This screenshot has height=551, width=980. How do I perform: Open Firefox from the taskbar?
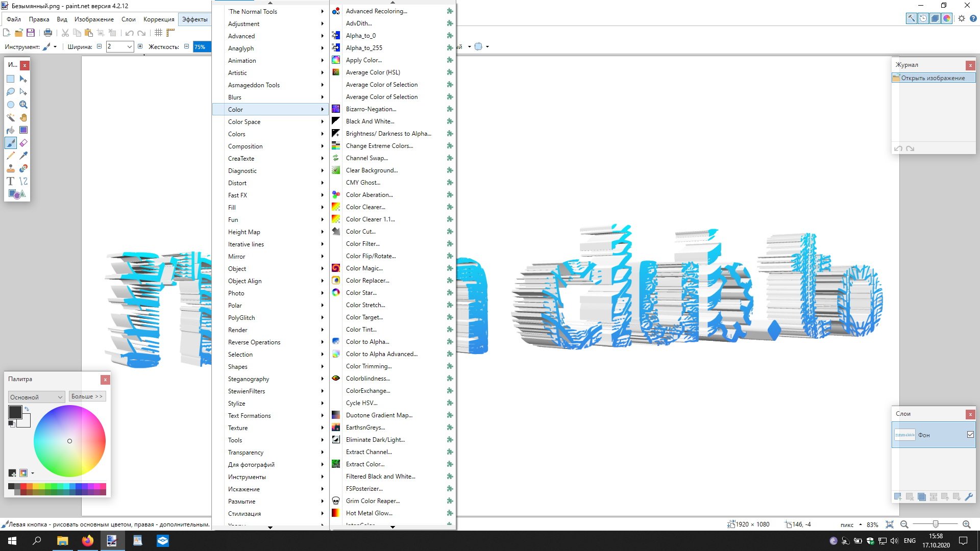87,541
